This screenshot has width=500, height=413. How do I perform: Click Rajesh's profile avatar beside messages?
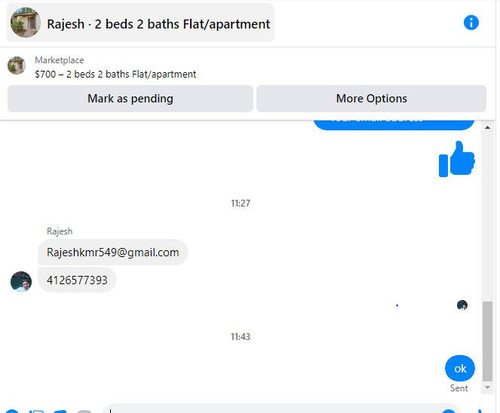tap(21, 282)
